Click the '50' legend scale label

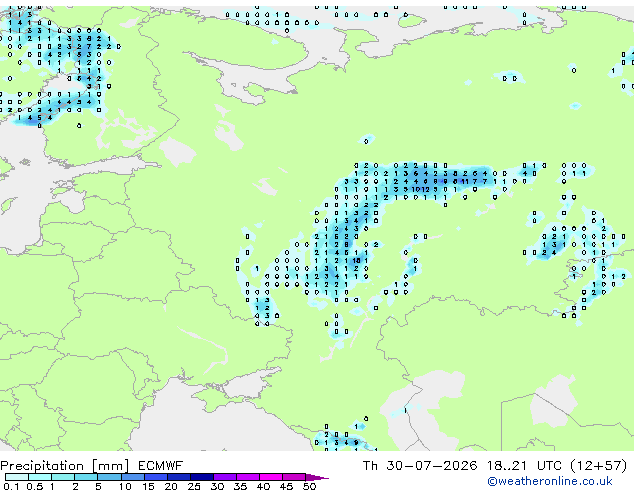309,486
